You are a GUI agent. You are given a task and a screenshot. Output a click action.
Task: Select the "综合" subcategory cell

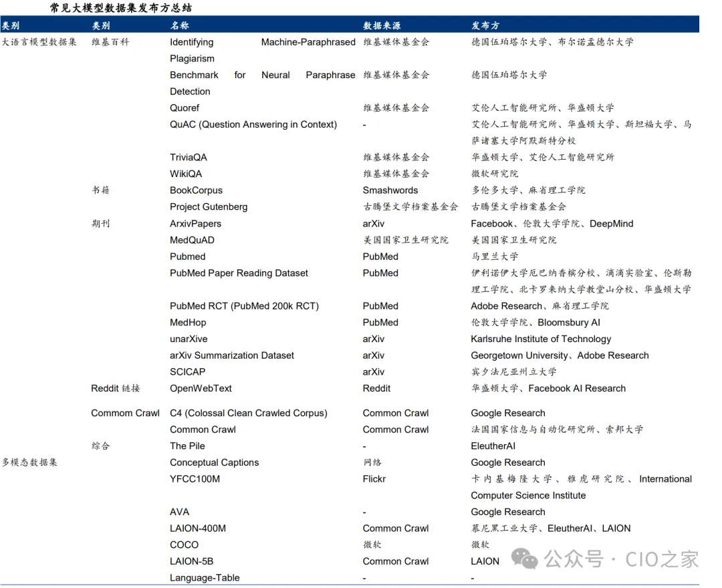pyautogui.click(x=100, y=446)
